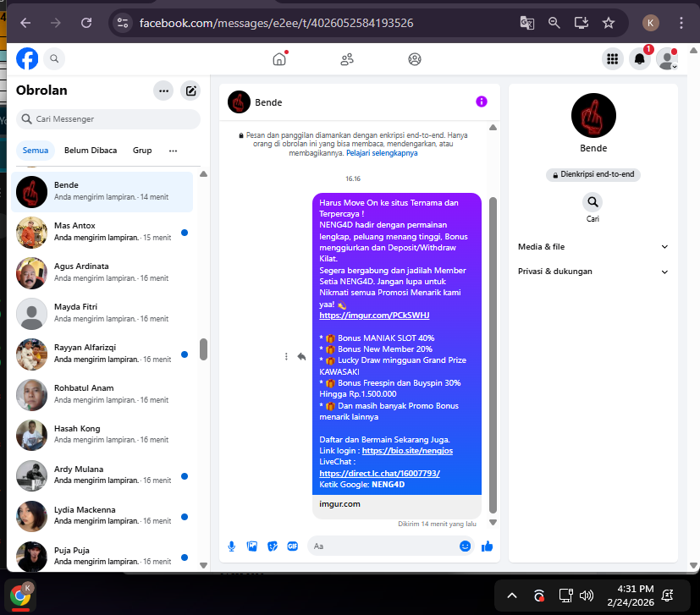
Task: Open Pelajari selengkapnya link
Action: [x=382, y=153]
